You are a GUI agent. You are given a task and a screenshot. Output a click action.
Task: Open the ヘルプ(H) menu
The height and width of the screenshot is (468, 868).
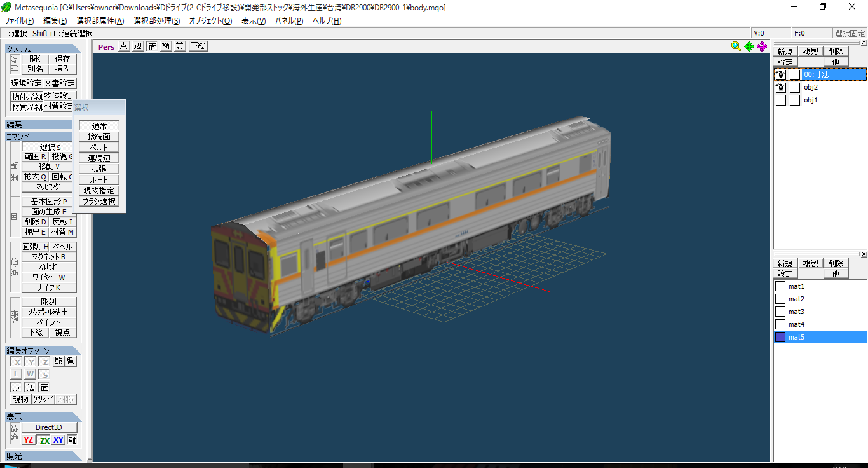click(327, 20)
